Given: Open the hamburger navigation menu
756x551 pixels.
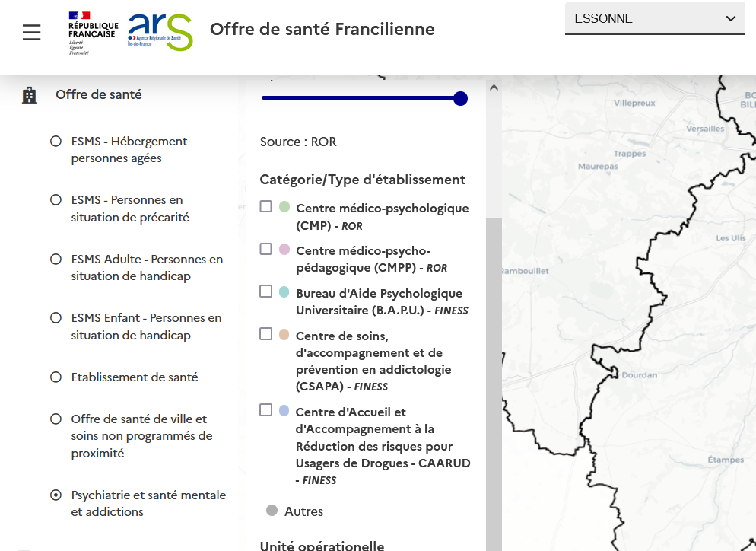Looking at the screenshot, I should (x=31, y=32).
